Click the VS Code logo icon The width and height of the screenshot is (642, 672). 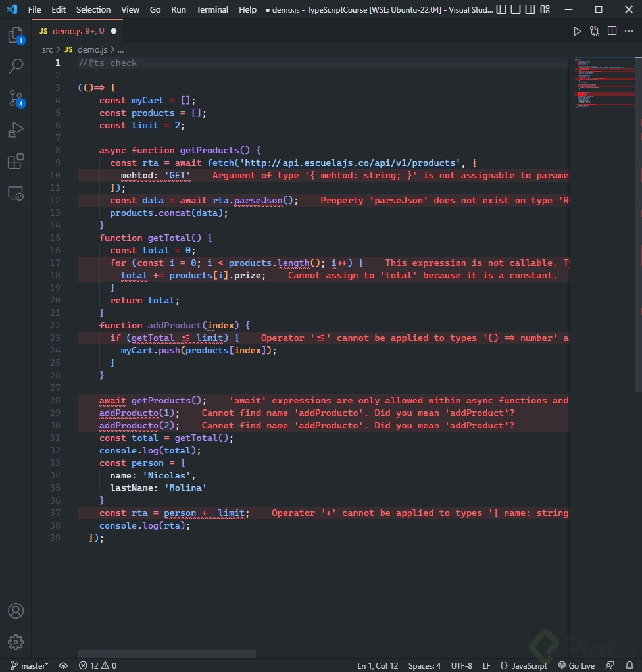pyautogui.click(x=12, y=9)
